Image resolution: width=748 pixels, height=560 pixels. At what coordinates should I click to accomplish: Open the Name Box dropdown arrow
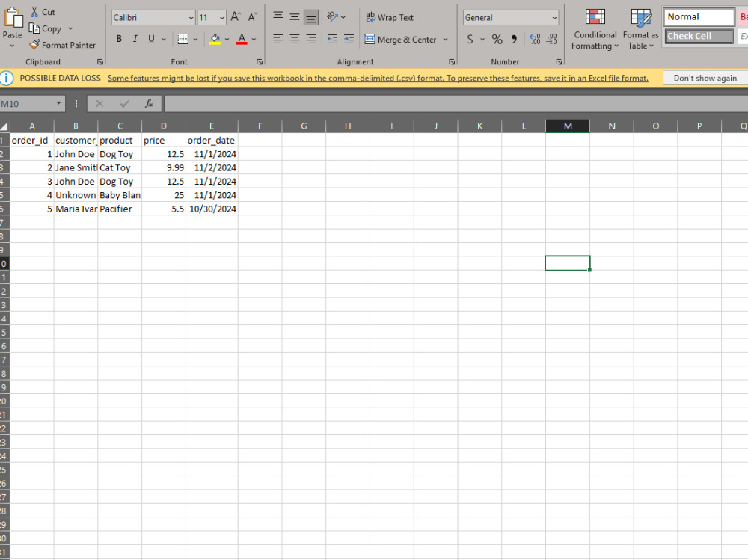(58, 103)
